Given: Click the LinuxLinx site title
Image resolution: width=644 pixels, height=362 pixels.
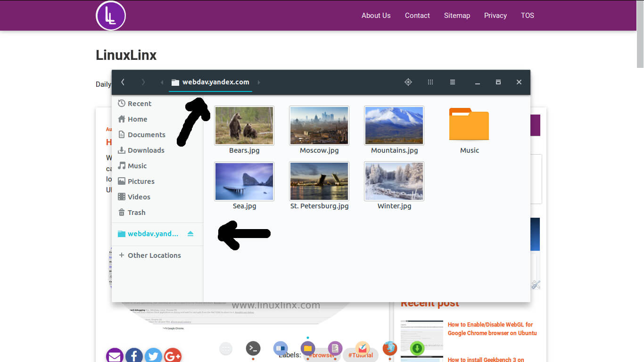Looking at the screenshot, I should pos(126,55).
